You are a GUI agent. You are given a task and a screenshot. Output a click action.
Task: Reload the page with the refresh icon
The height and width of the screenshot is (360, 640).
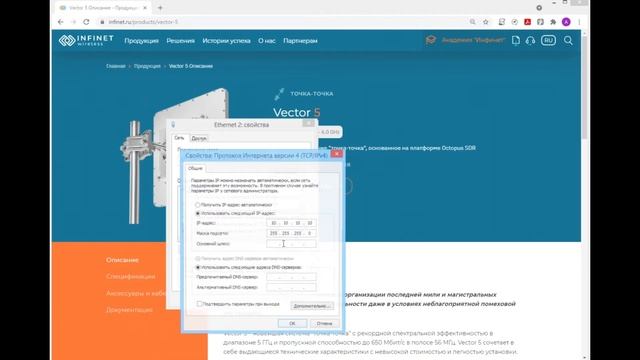pyautogui.click(x=86, y=22)
